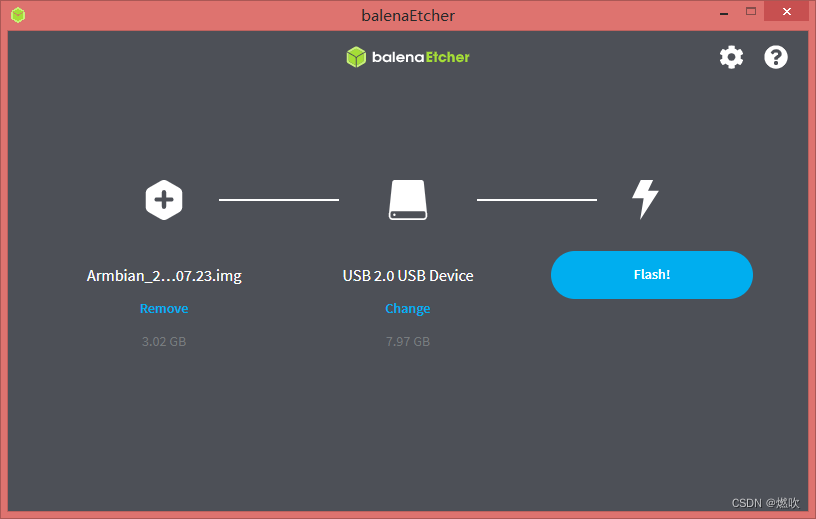
Task: Open the settings gear icon
Action: 731,57
